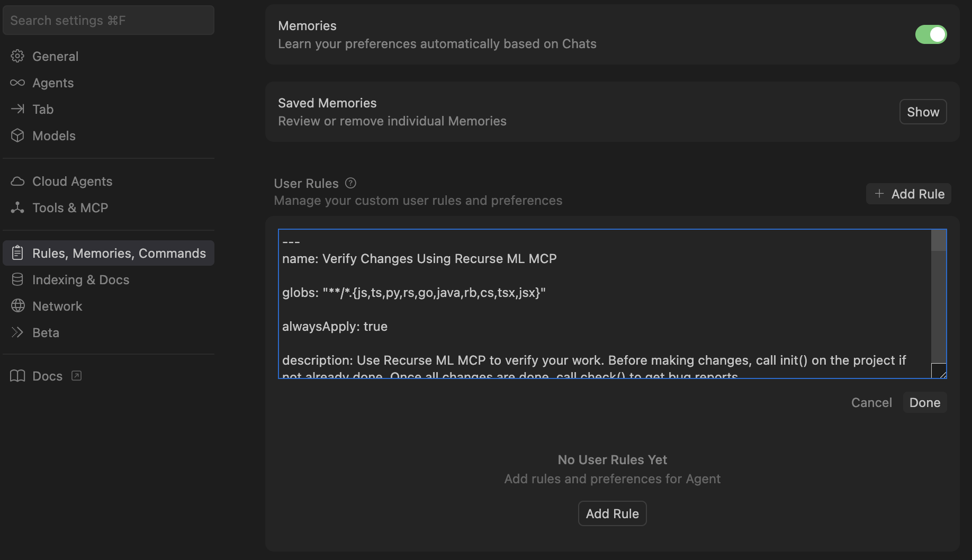Click the Cloud Agents cloud icon

tap(17, 181)
